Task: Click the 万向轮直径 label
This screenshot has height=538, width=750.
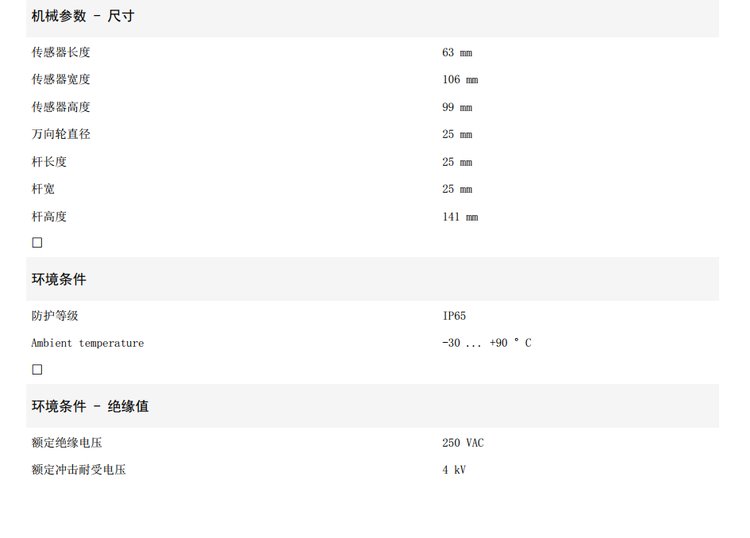Action: pyautogui.click(x=61, y=134)
